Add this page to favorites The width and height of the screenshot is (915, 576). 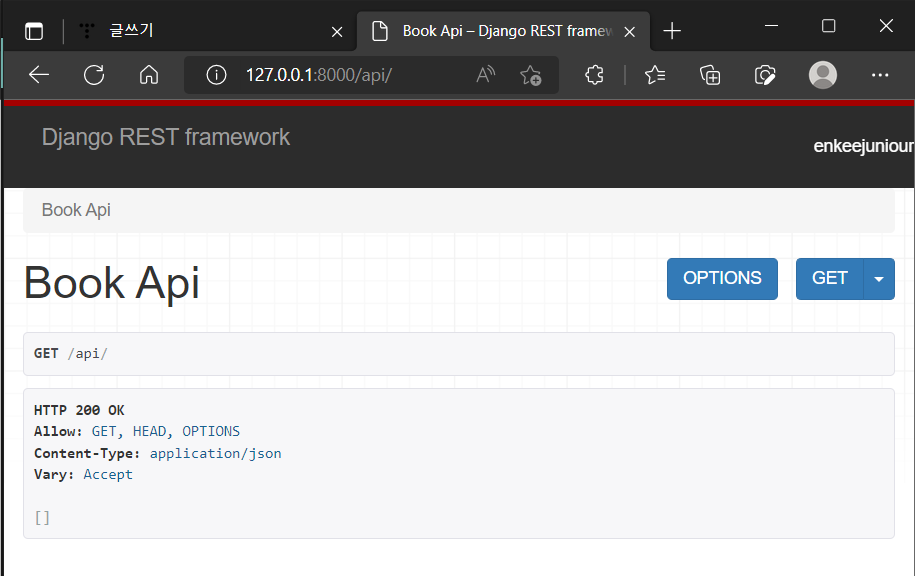click(530, 75)
